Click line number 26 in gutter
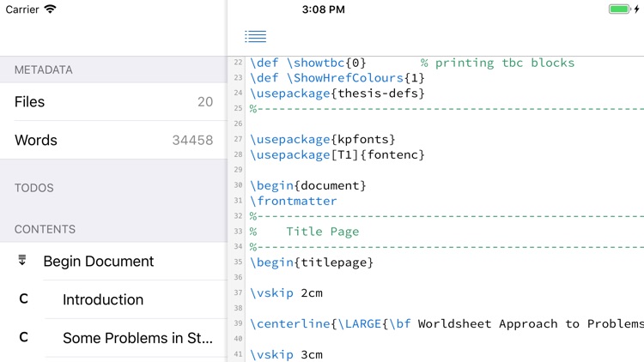 coord(238,124)
